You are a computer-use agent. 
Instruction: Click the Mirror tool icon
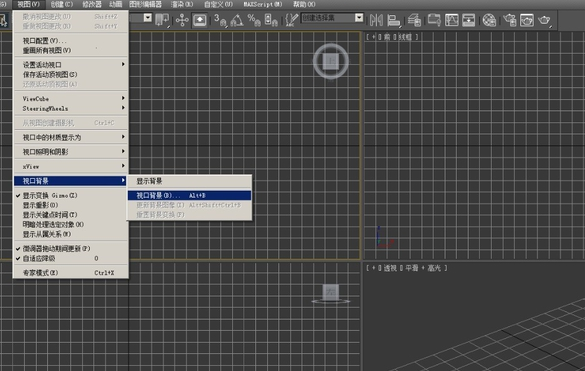pyautogui.click(x=376, y=20)
